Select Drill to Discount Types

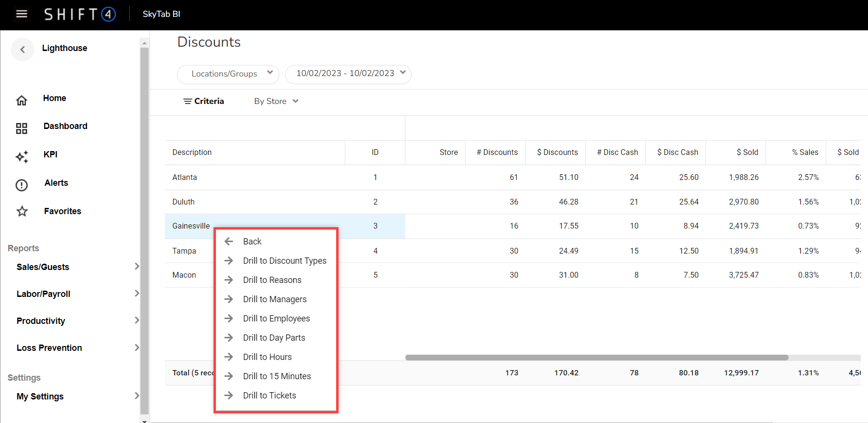coord(284,261)
